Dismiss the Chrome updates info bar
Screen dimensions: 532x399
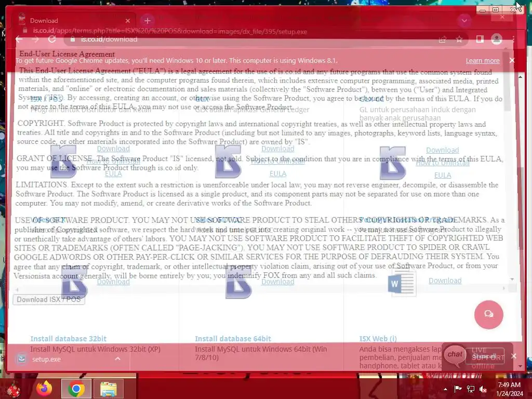(x=512, y=60)
